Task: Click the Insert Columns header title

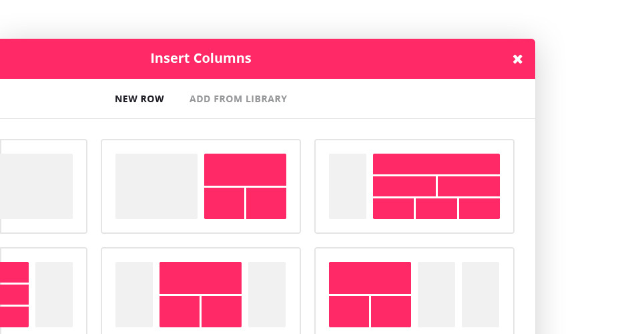Action: (x=201, y=58)
